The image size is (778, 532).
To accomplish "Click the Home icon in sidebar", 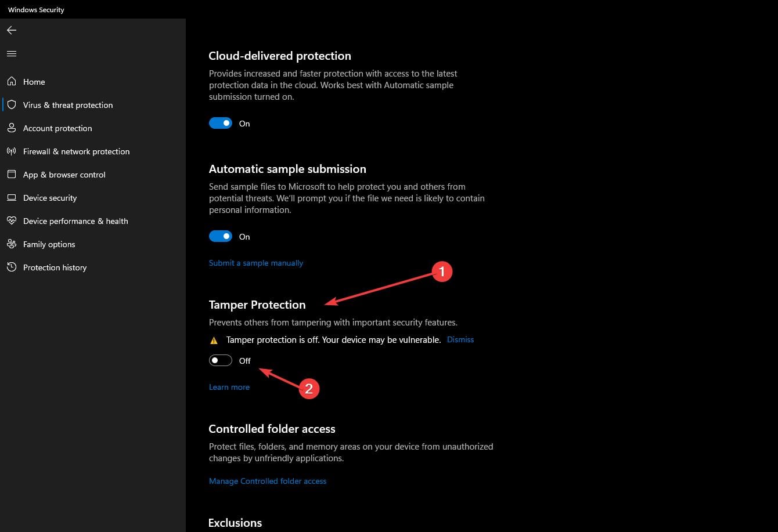I will pyautogui.click(x=12, y=82).
